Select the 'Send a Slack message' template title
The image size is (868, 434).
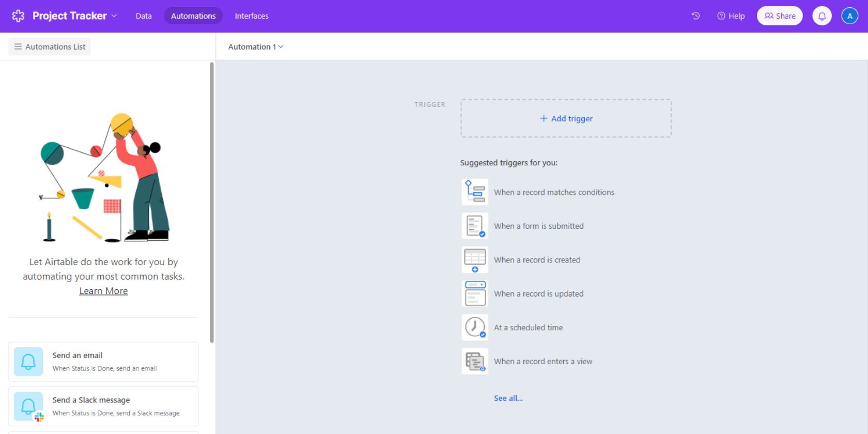pyautogui.click(x=91, y=400)
